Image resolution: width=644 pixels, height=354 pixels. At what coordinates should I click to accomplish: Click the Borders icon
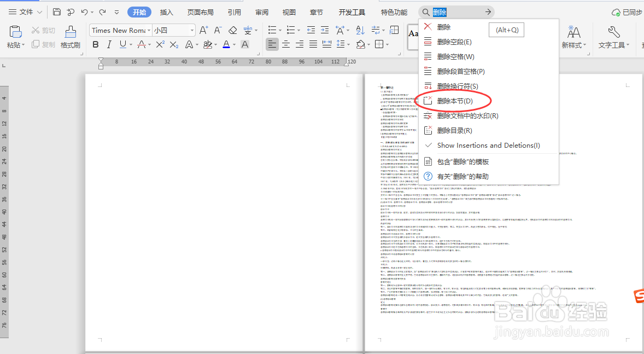(379, 44)
